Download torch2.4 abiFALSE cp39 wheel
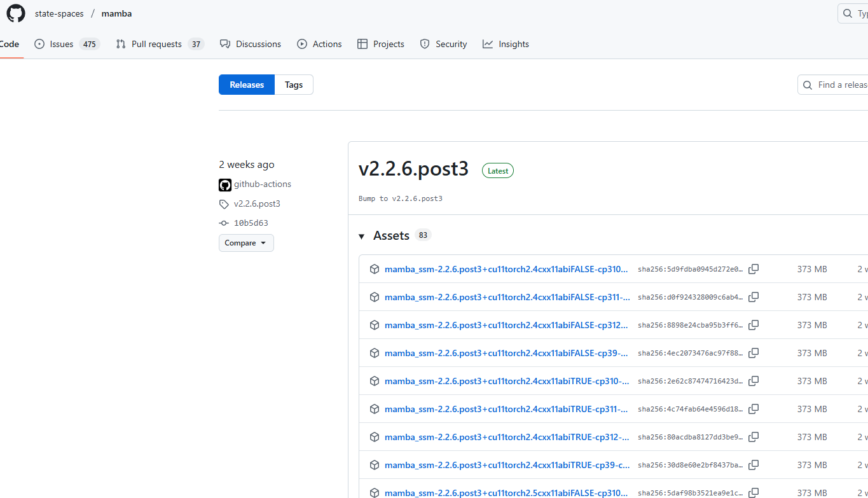Screen dimensions: 868x498 click(507, 353)
